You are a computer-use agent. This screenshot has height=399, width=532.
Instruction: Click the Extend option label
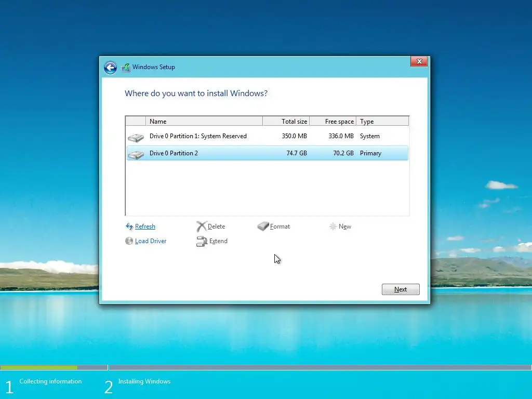[x=218, y=241]
